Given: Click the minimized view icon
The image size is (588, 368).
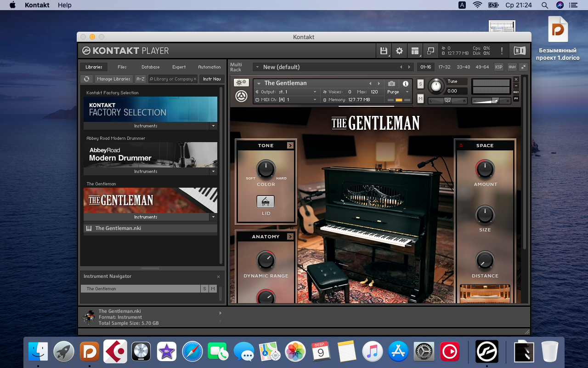Looking at the screenshot, I should click(430, 51).
